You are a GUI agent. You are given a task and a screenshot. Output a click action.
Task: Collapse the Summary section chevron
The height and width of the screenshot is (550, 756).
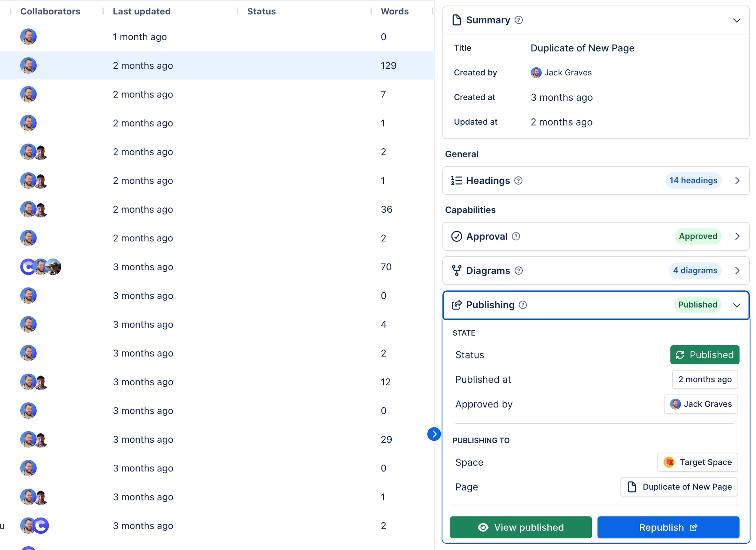coord(737,20)
